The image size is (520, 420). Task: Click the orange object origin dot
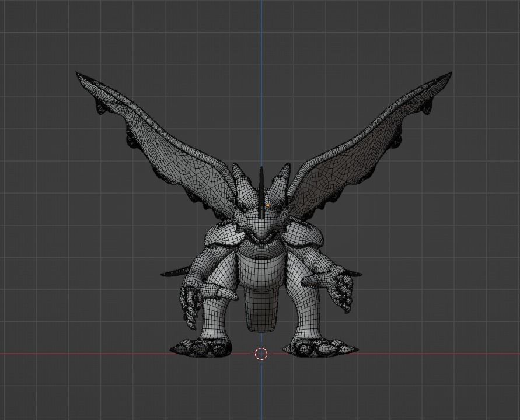tap(268, 205)
